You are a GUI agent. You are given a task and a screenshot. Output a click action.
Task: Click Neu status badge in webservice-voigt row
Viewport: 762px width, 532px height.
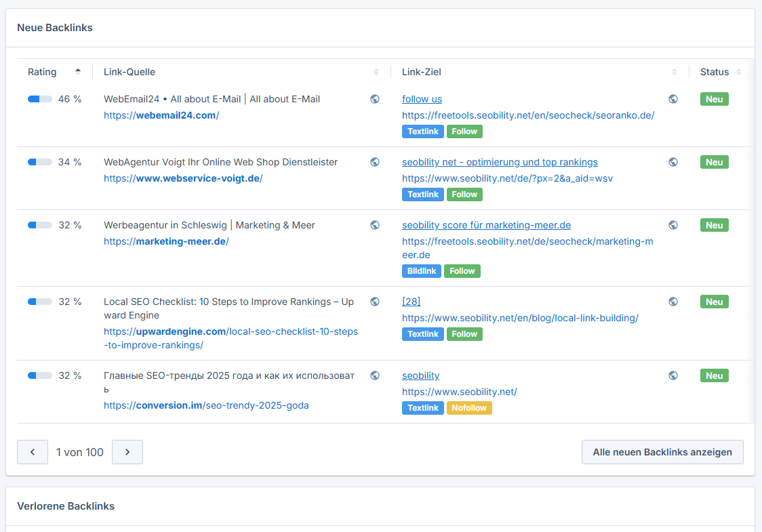[x=715, y=162]
